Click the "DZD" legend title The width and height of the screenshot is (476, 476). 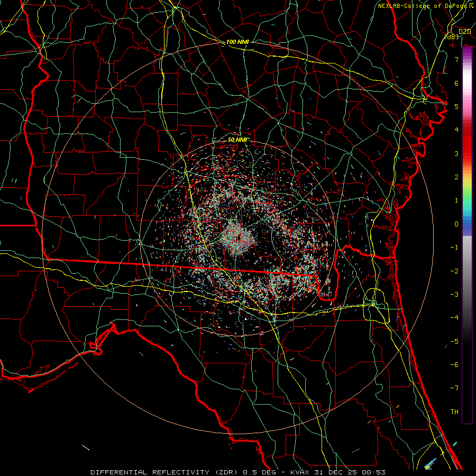tap(464, 32)
